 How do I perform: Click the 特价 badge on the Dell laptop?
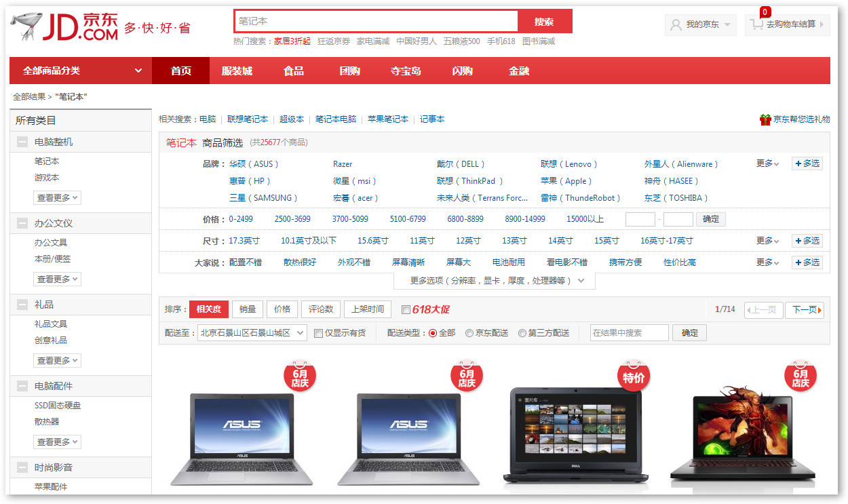634,377
